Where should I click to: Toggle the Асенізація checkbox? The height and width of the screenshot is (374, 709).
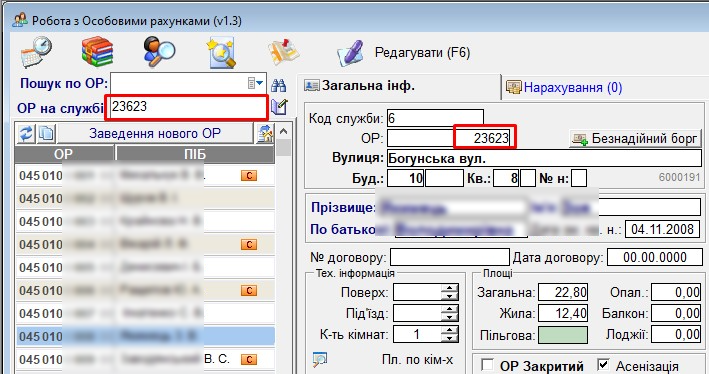603,365
